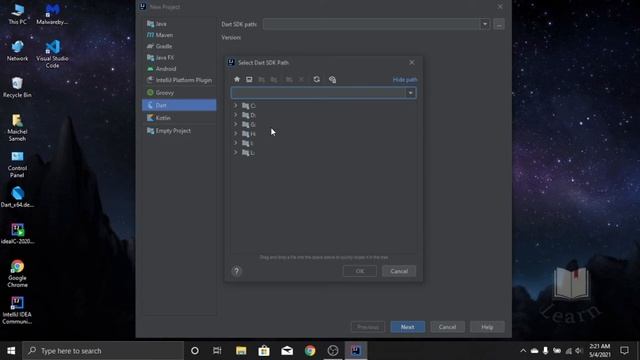Expand the H: drive node

click(x=236, y=133)
